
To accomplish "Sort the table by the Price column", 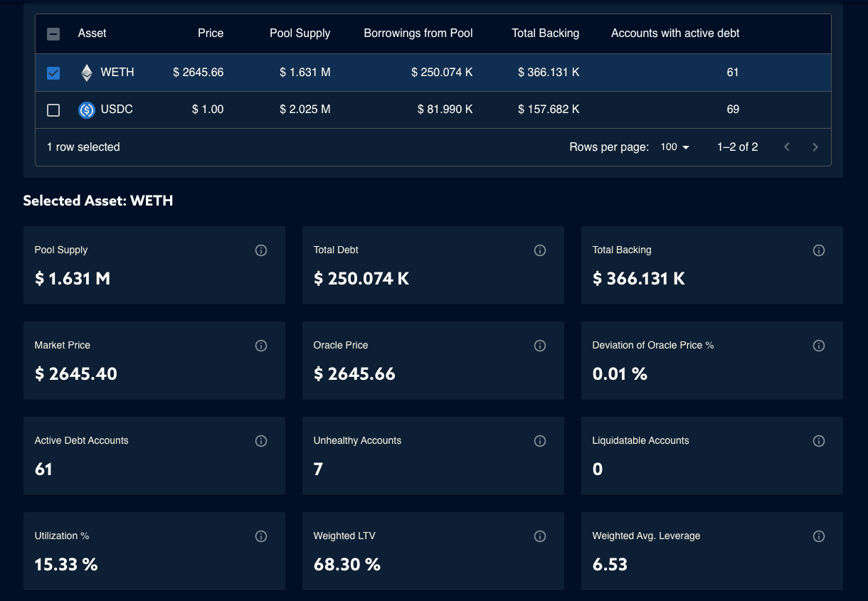I will (211, 33).
